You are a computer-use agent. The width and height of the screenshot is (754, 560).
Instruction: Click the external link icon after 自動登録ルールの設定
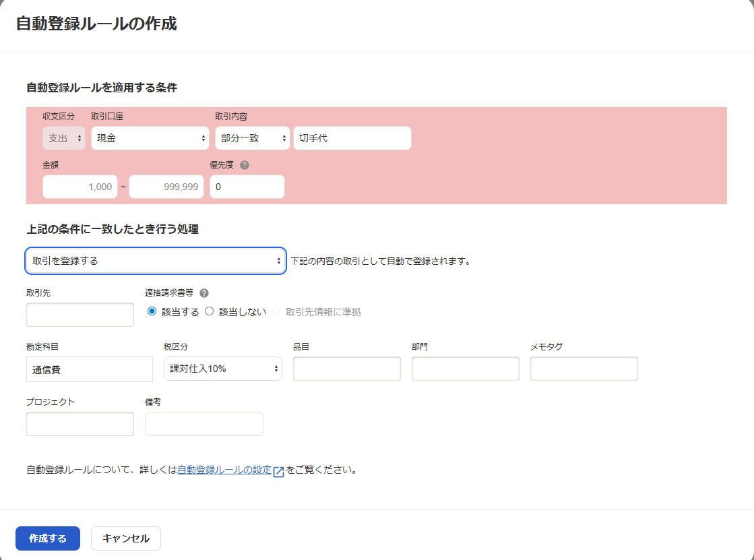point(278,471)
